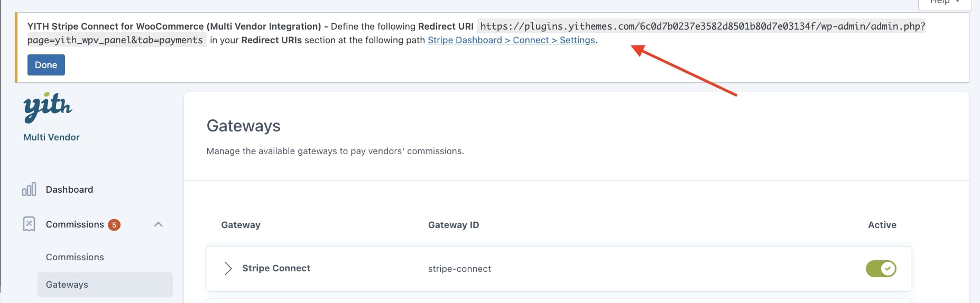The image size is (980, 303).
Task: Open the Commissions submenu entry
Action: point(75,257)
